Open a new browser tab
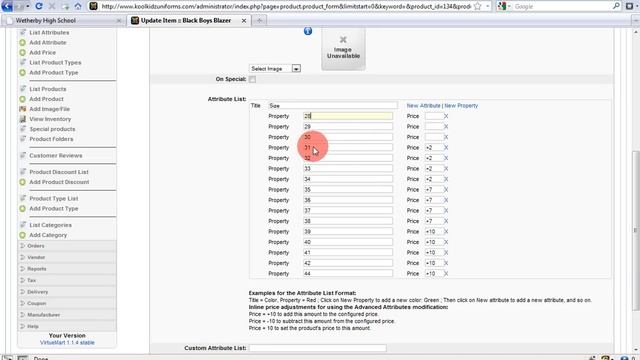The height and width of the screenshot is (360, 640). tap(259, 20)
